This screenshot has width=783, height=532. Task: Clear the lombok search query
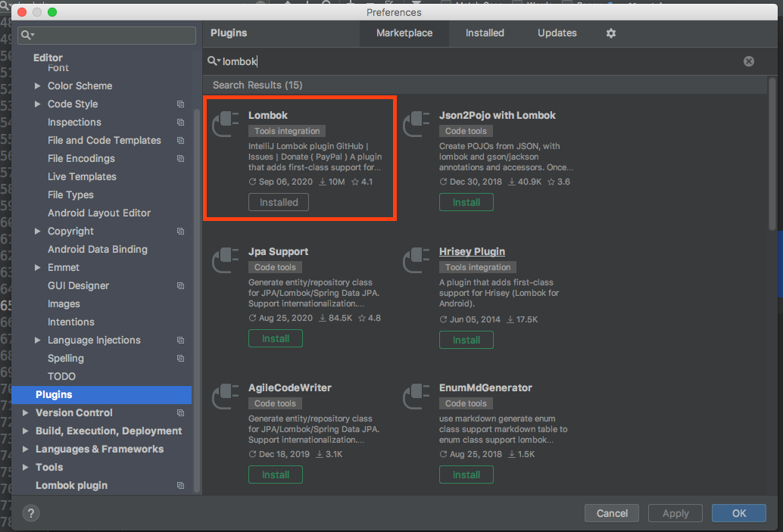click(x=748, y=61)
